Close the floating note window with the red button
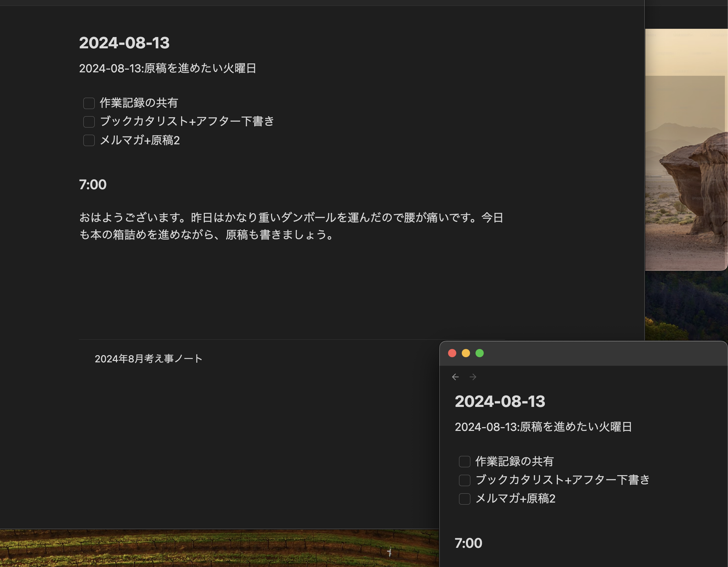The height and width of the screenshot is (567, 728). [x=452, y=353]
